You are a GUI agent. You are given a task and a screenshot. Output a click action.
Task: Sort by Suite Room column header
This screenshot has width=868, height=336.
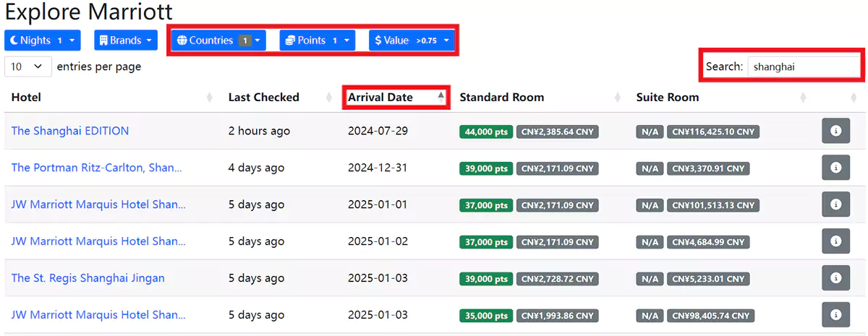coord(667,97)
